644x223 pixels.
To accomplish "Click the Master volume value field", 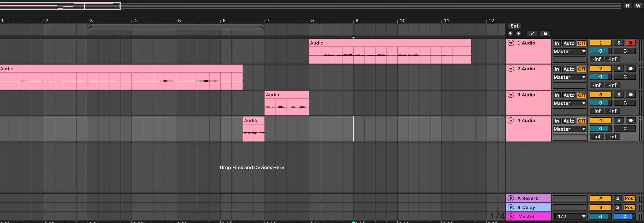I will point(601,216).
